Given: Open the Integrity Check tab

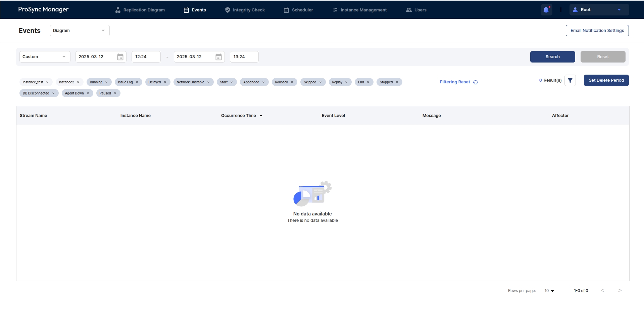Looking at the screenshot, I should tap(245, 10).
